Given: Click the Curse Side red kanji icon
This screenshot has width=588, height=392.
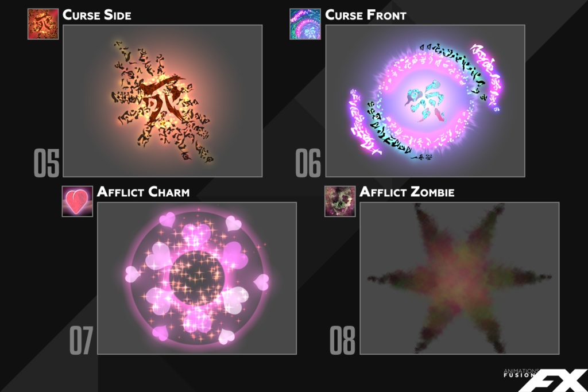Looking at the screenshot, I should pos(43,24).
